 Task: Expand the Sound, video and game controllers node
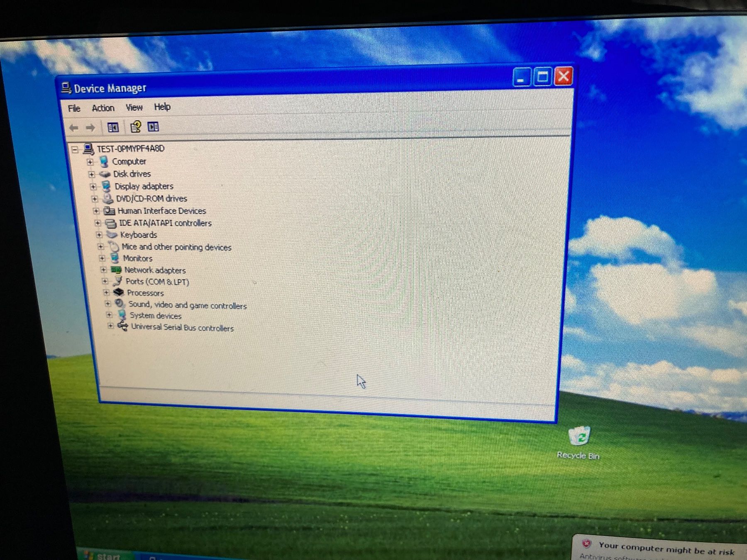click(107, 304)
